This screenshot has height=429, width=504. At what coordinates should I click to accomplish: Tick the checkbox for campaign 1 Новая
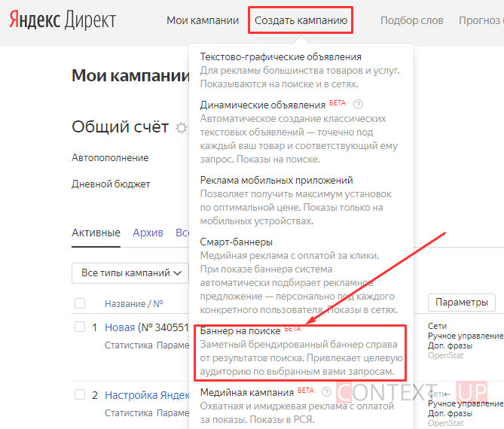click(x=80, y=327)
